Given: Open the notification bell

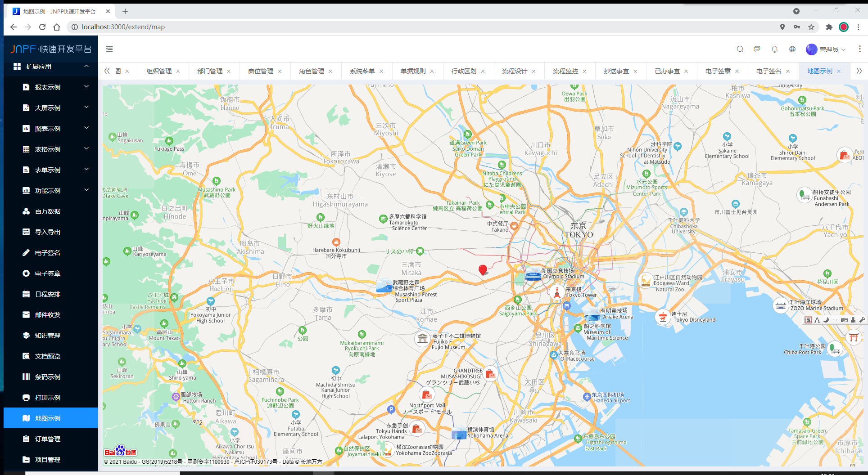Looking at the screenshot, I should [x=774, y=49].
